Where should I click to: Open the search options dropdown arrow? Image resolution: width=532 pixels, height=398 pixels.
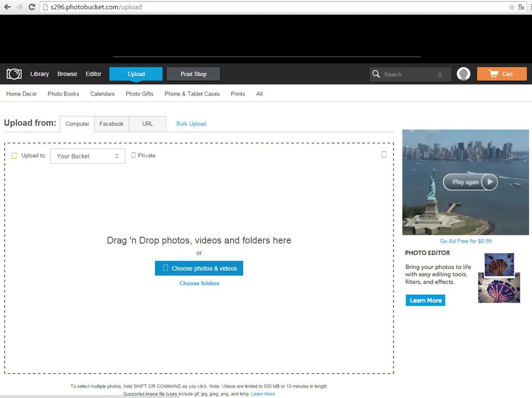point(440,75)
